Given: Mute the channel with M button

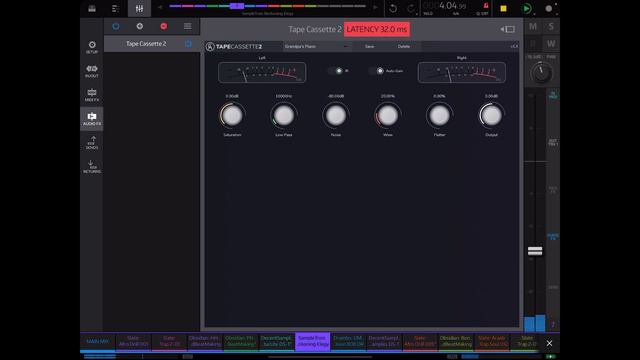Looking at the screenshot, I should 533,27.
